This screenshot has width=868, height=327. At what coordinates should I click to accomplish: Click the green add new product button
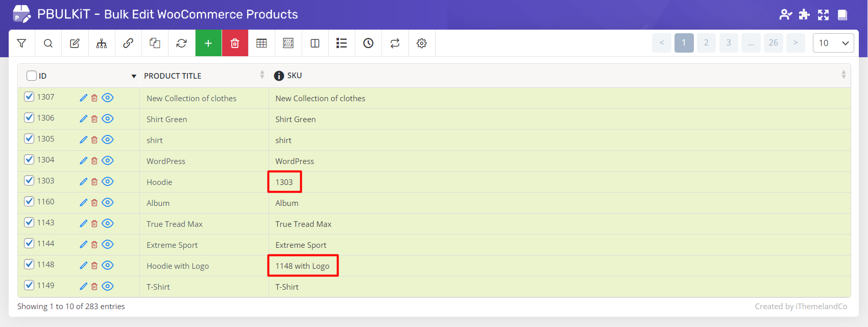[x=208, y=43]
